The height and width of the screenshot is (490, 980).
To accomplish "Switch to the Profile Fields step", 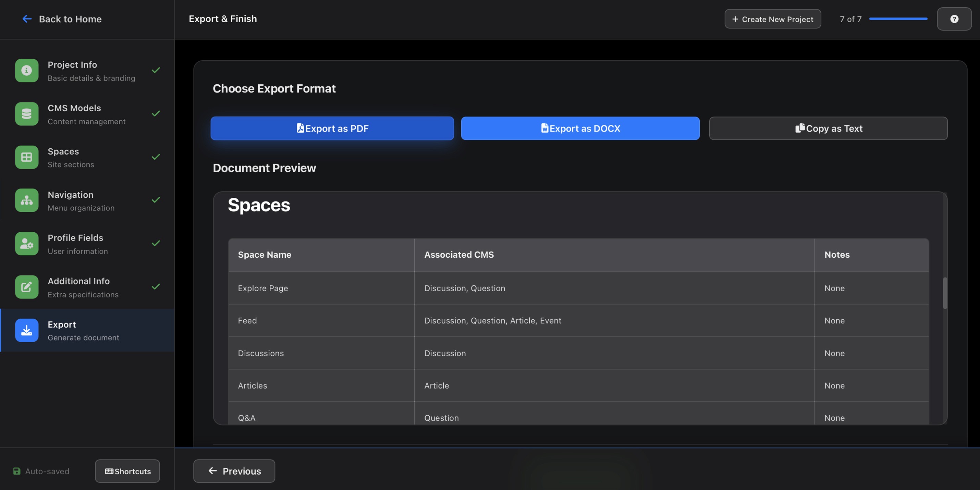I will [x=87, y=244].
